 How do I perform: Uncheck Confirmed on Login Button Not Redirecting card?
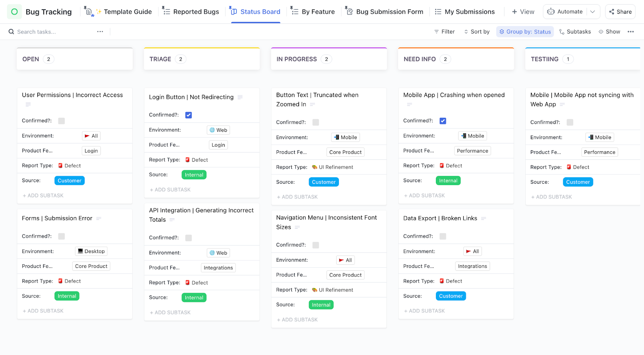[188, 115]
